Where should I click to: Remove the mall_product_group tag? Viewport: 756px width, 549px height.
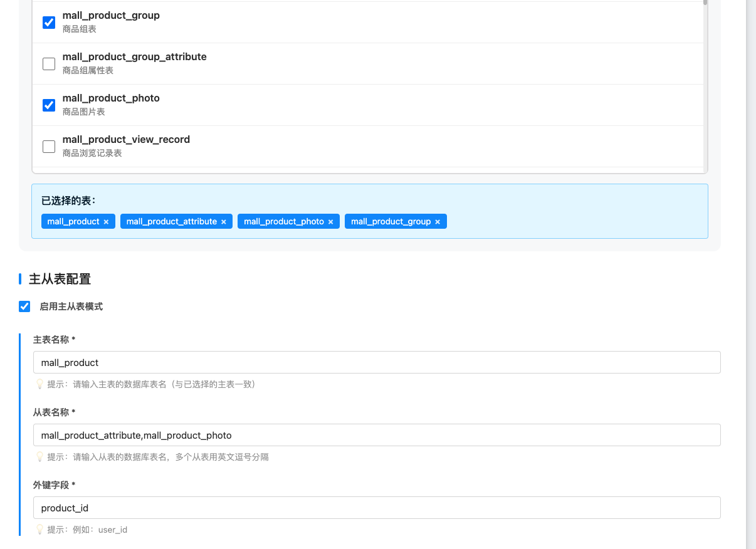tap(438, 222)
